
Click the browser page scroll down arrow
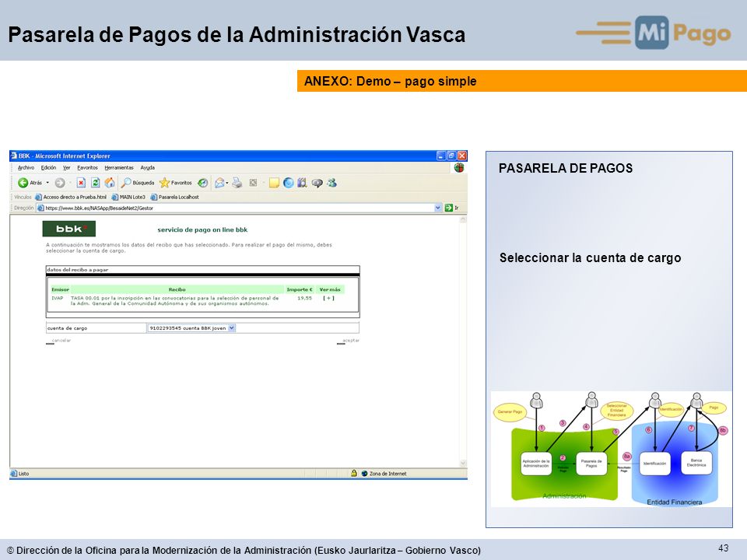462,463
